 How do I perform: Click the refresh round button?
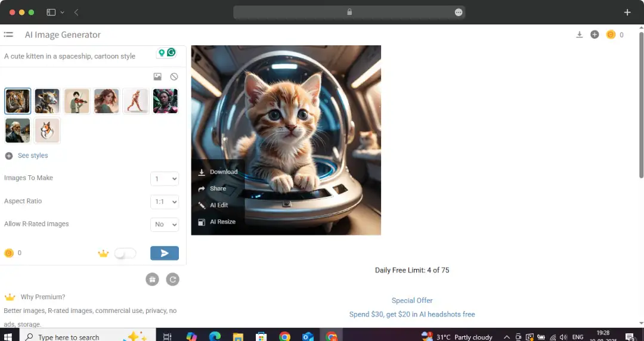pos(172,280)
